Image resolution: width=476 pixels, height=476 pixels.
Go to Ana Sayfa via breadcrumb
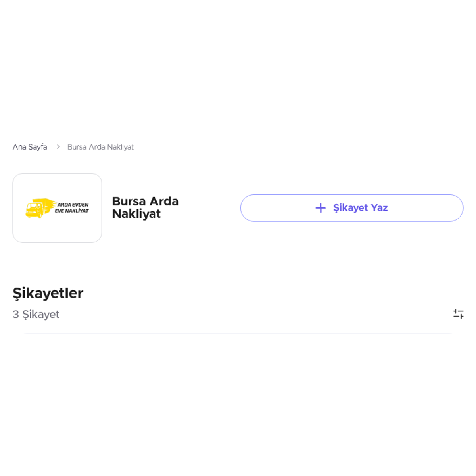pyautogui.click(x=30, y=147)
